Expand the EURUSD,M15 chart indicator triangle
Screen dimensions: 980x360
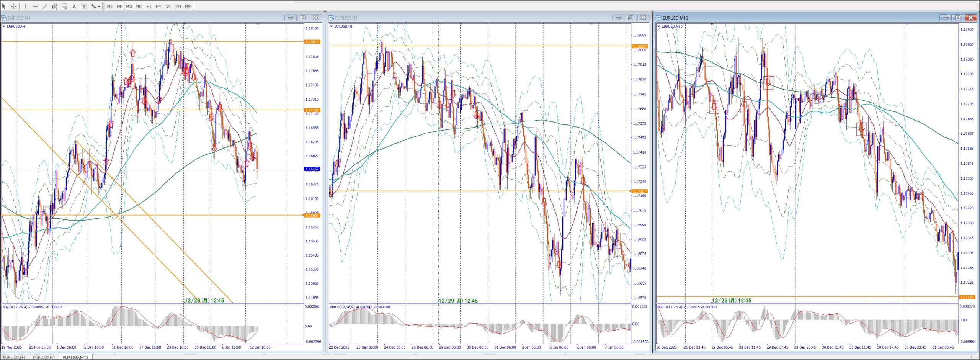[x=658, y=26]
